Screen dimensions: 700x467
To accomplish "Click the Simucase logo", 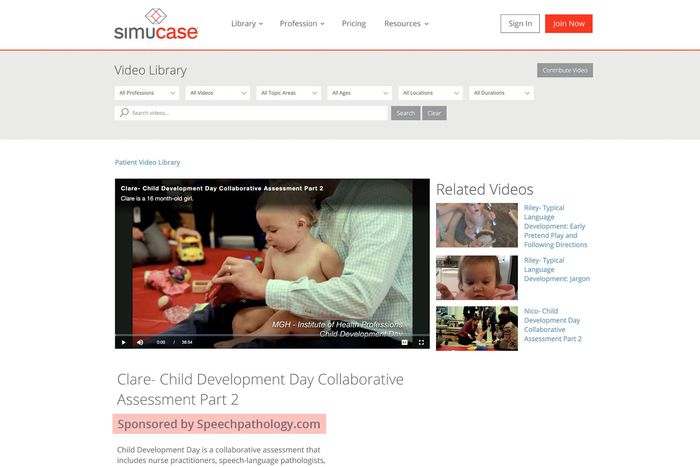I will tap(156, 23).
